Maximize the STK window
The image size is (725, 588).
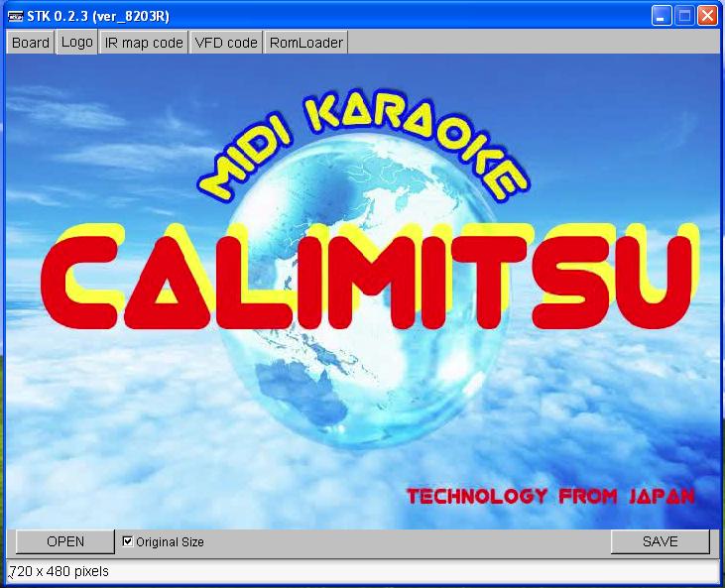[x=684, y=16]
